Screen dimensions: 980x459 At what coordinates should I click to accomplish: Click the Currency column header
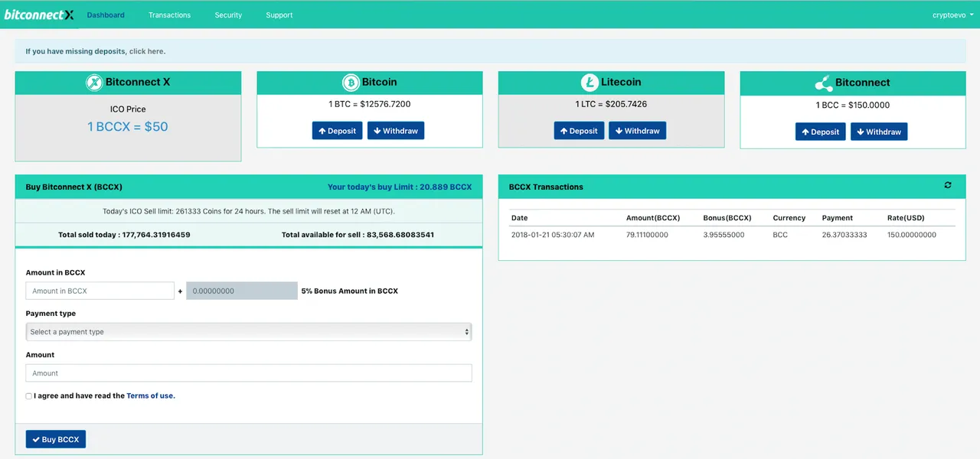tap(789, 218)
